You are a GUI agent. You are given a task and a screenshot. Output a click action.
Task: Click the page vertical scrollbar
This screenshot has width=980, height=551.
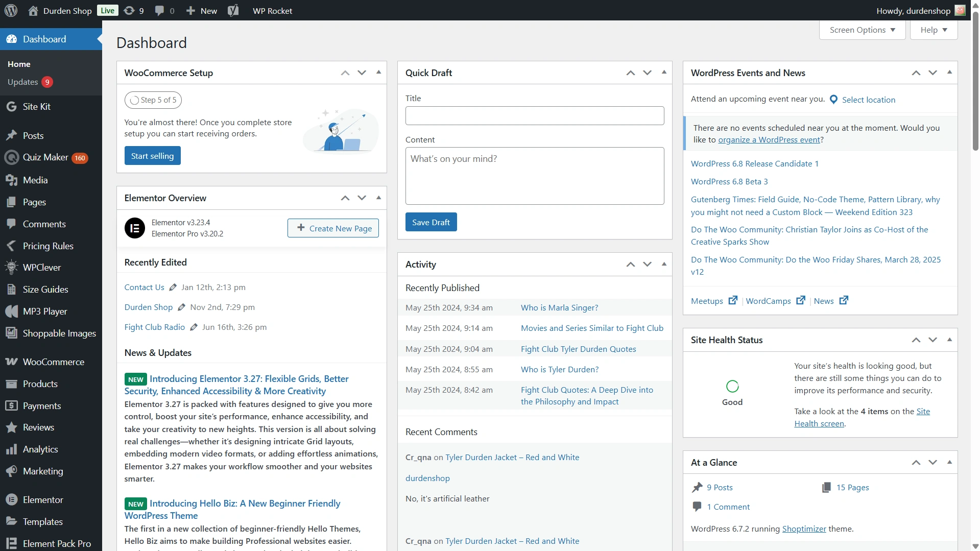975,82
